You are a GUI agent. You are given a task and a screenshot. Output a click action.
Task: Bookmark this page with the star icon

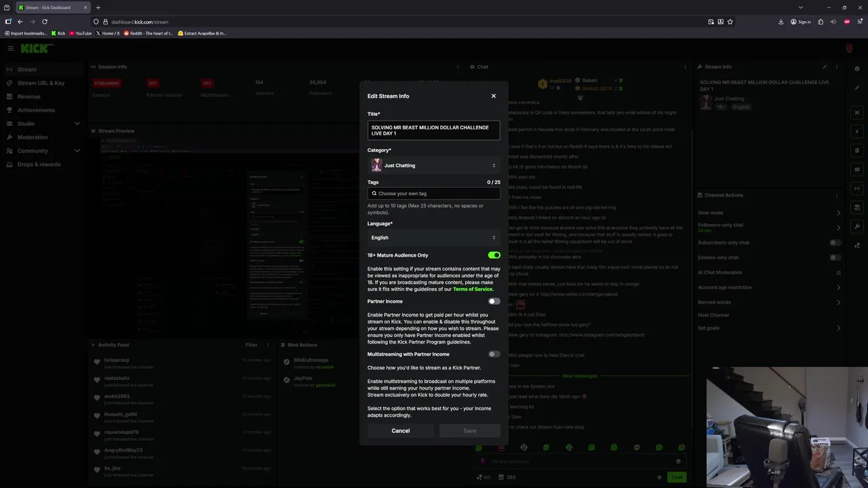730,22
